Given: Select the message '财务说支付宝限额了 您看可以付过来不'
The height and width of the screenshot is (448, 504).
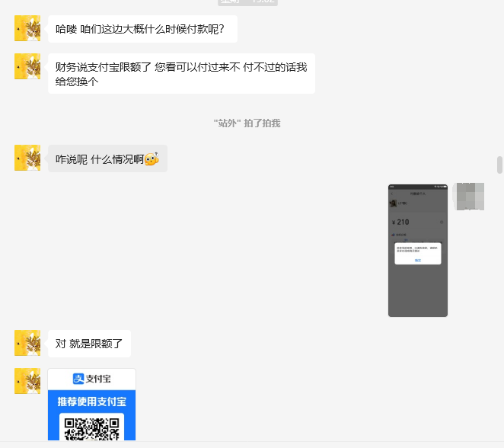Looking at the screenshot, I should [x=182, y=74].
